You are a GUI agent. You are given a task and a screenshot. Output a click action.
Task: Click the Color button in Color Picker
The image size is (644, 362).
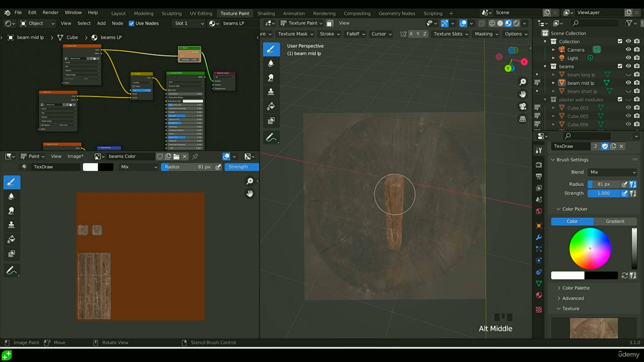tap(572, 221)
